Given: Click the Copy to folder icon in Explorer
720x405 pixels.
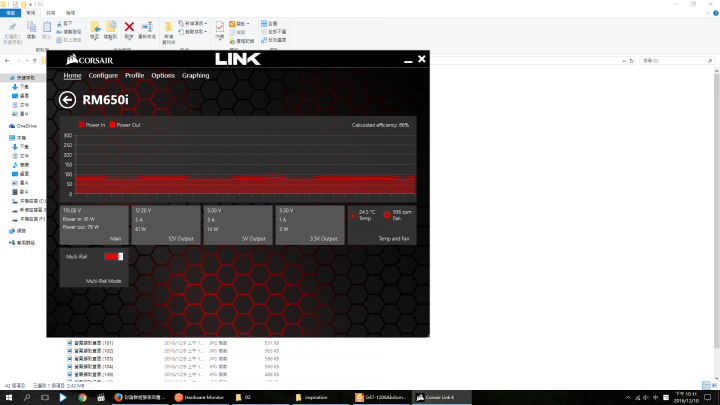Looking at the screenshot, I should pos(111,27).
